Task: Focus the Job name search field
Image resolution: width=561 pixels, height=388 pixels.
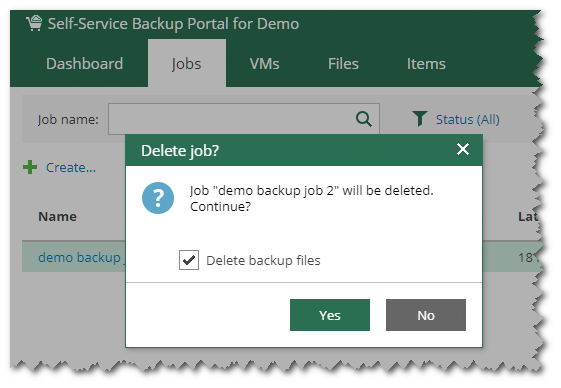Action: pos(244,119)
